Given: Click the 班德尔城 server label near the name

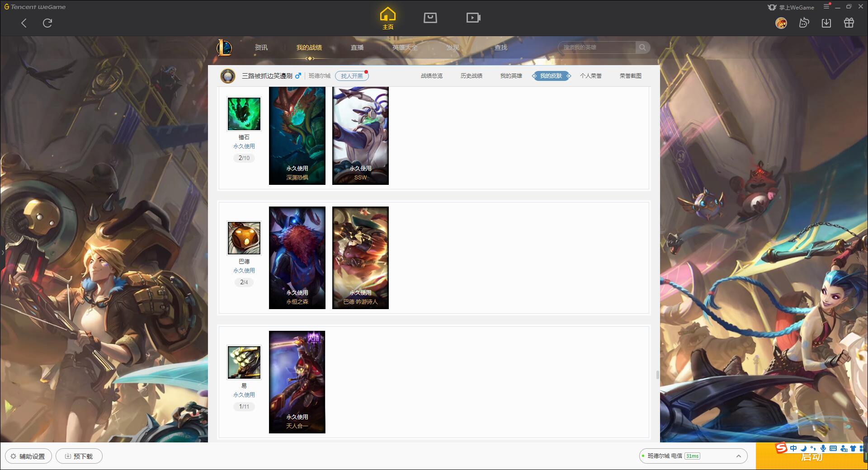Looking at the screenshot, I should point(320,76).
